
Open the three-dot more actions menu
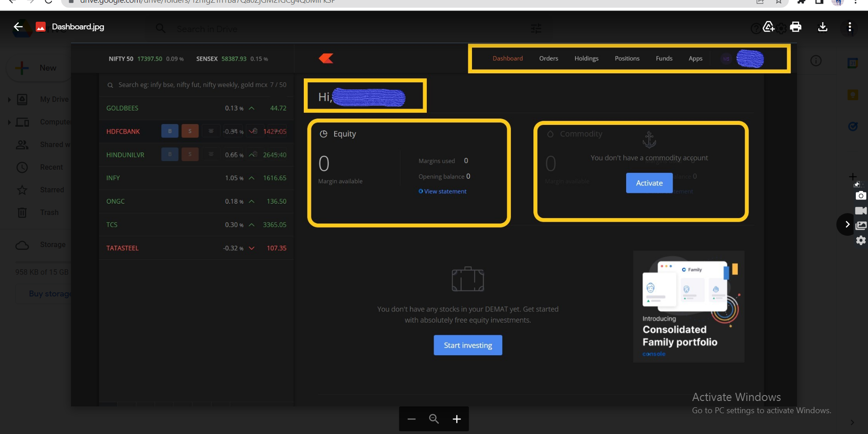point(850,27)
